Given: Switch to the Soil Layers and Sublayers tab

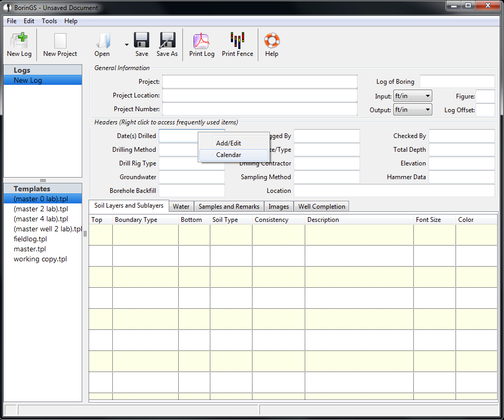Looking at the screenshot, I should point(129,206).
